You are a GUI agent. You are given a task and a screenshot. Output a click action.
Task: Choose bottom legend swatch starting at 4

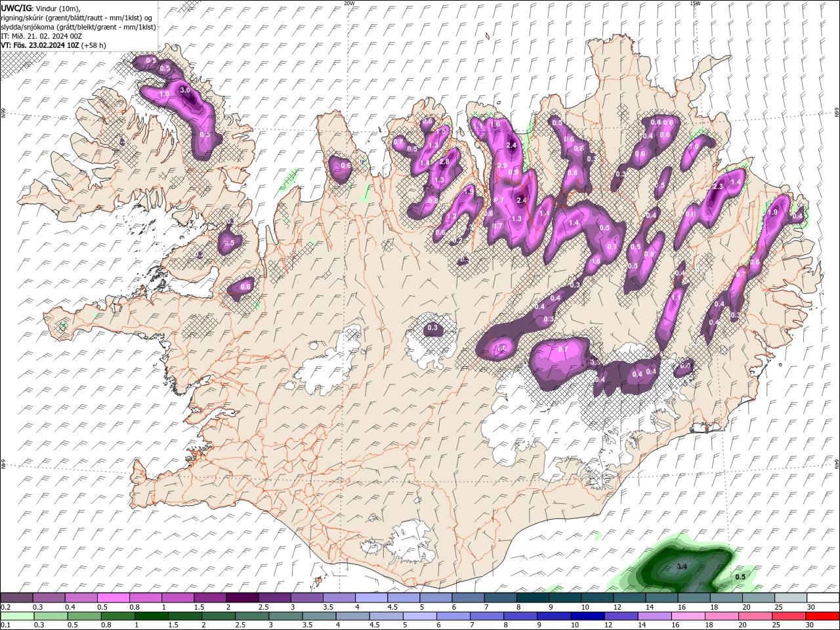(352, 616)
